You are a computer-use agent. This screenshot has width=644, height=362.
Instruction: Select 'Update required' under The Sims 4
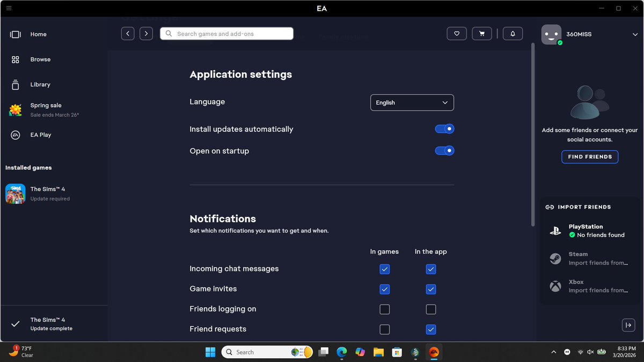[x=50, y=199]
